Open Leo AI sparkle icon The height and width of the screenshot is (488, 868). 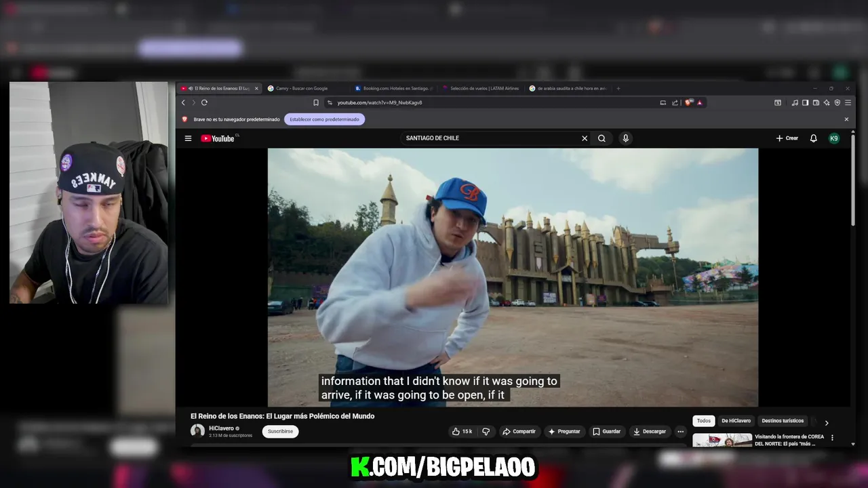tap(827, 102)
